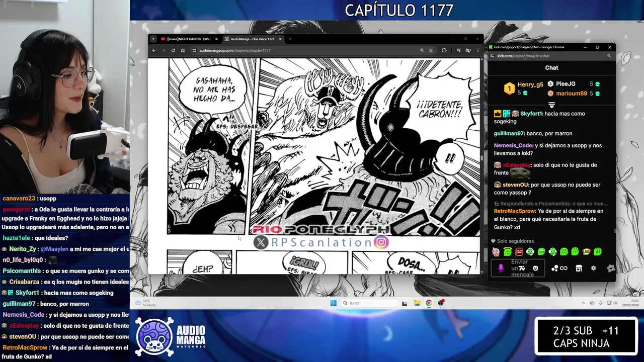The image size is (644, 362).
Task: Open Windows Start menu
Action: point(333,303)
